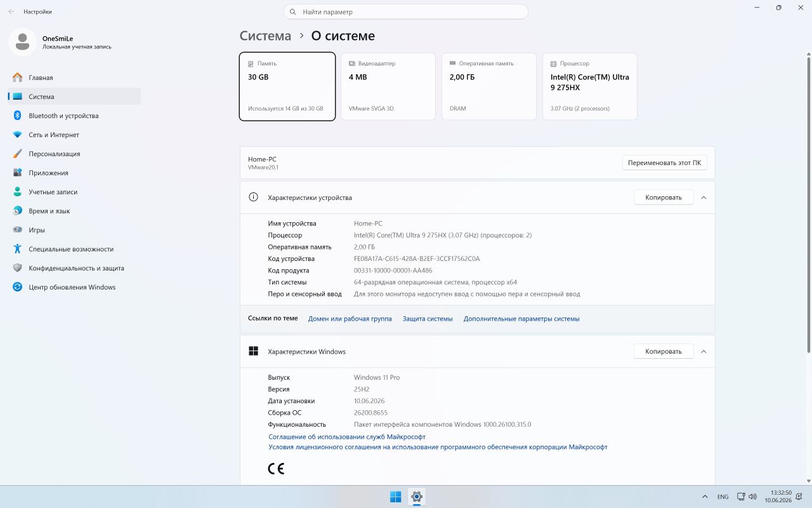Click the info icon beside Характеристики устройства
The width and height of the screenshot is (812, 508).
[253, 197]
